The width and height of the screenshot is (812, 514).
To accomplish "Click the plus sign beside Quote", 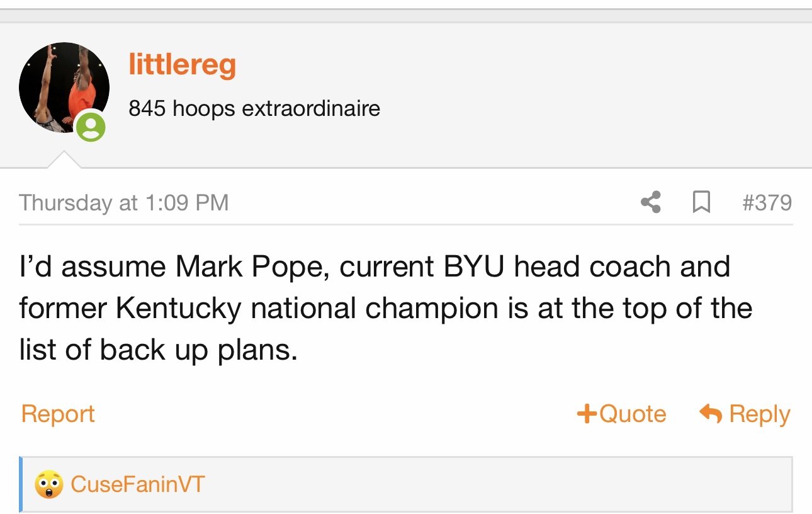I will click(587, 414).
